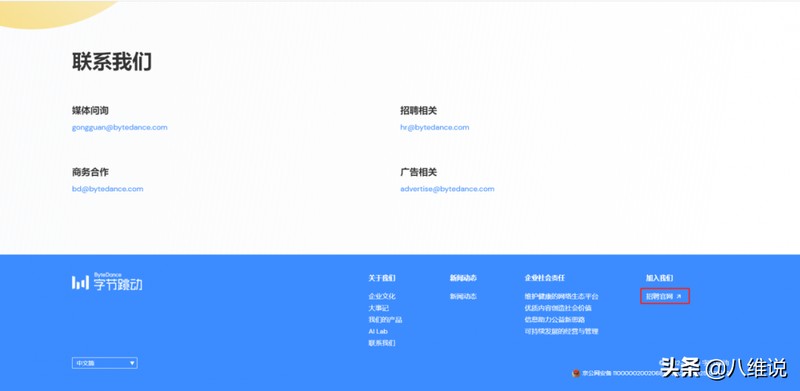Viewport: 800px width, 391px height.
Task: Open 维护健康的网络生态平台 link
Action: pos(561,296)
